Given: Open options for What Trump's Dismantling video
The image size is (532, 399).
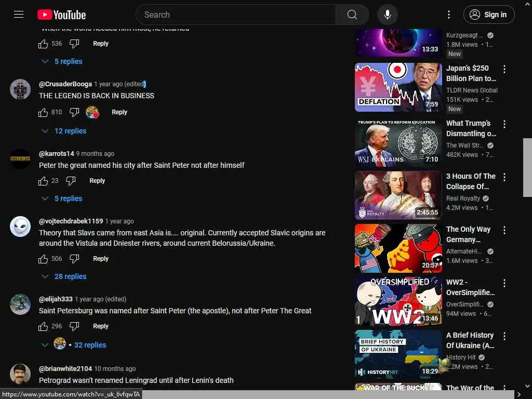Looking at the screenshot, I should coord(504,124).
